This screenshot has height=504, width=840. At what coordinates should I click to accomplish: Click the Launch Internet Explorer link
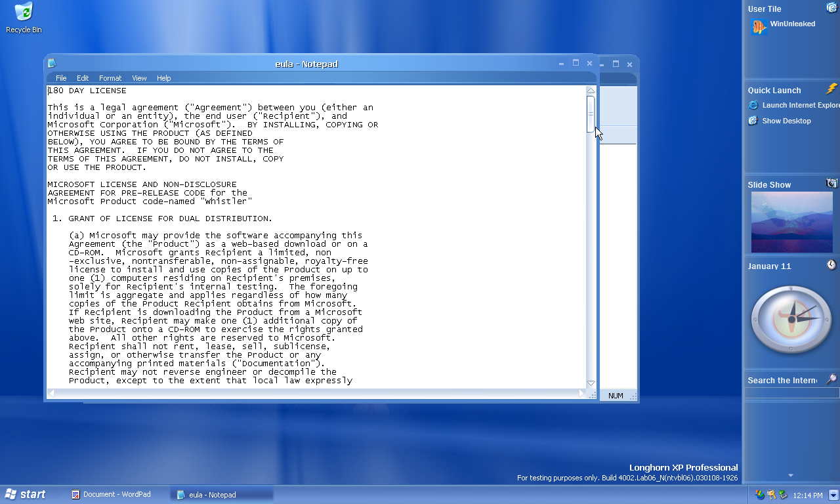coord(801,105)
